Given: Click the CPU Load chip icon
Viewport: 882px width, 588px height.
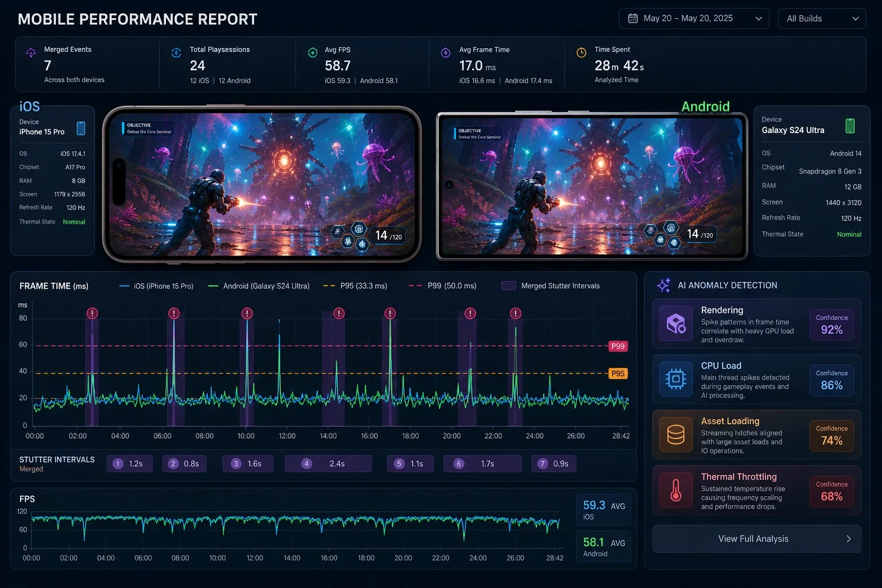Looking at the screenshot, I should click(x=676, y=379).
